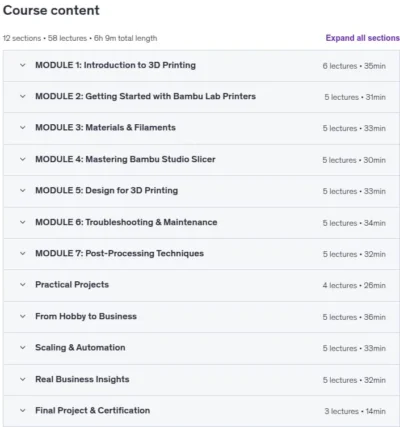Expand MODULE 7 Post-Processing chevron
Image resolution: width=400 pixels, height=427 pixels.
pyautogui.click(x=22, y=253)
